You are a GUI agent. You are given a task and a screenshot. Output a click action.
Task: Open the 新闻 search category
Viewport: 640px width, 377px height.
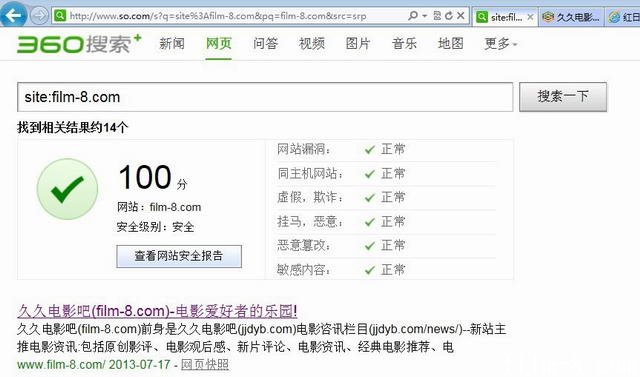tap(172, 43)
